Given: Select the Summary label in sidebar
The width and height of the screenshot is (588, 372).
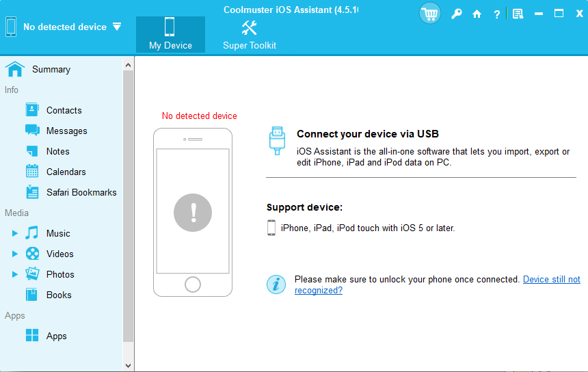Looking at the screenshot, I should (51, 69).
